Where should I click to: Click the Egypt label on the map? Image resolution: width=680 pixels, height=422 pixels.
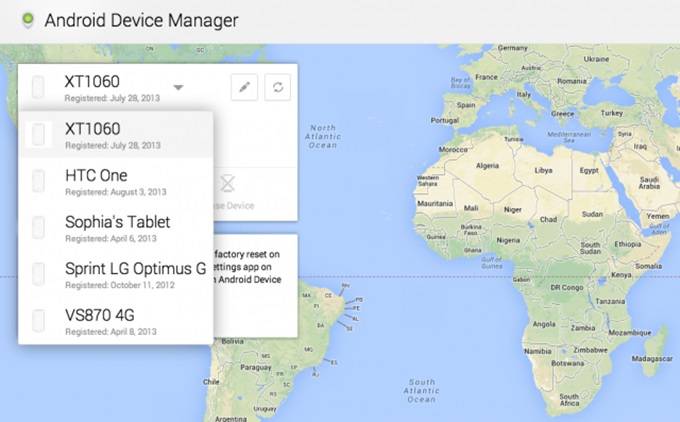point(589,170)
